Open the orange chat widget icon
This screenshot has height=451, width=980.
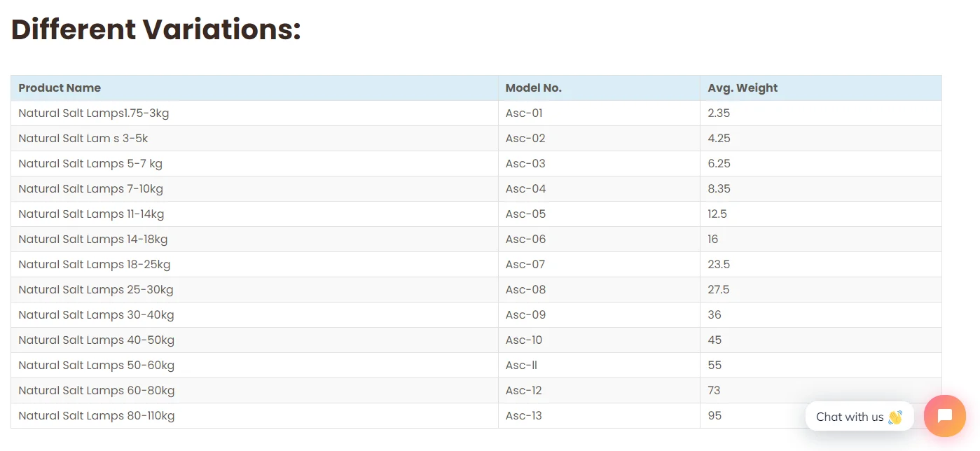click(944, 416)
